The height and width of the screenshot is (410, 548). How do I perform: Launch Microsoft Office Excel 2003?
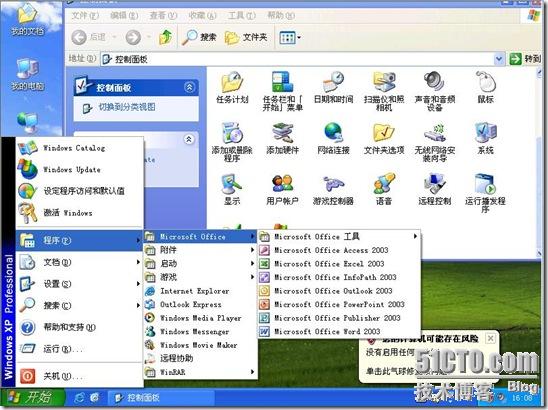pos(339,264)
